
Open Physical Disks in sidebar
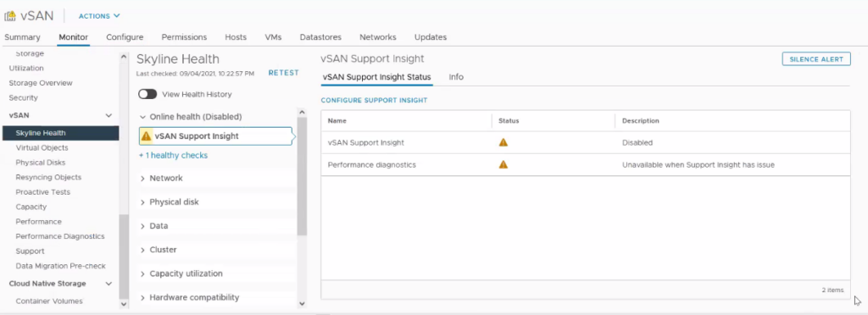pyautogui.click(x=41, y=163)
